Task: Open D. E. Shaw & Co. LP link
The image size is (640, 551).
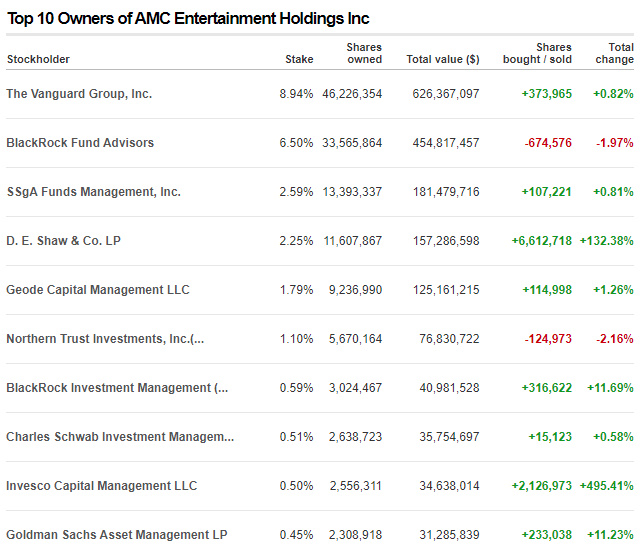Action: pos(63,241)
